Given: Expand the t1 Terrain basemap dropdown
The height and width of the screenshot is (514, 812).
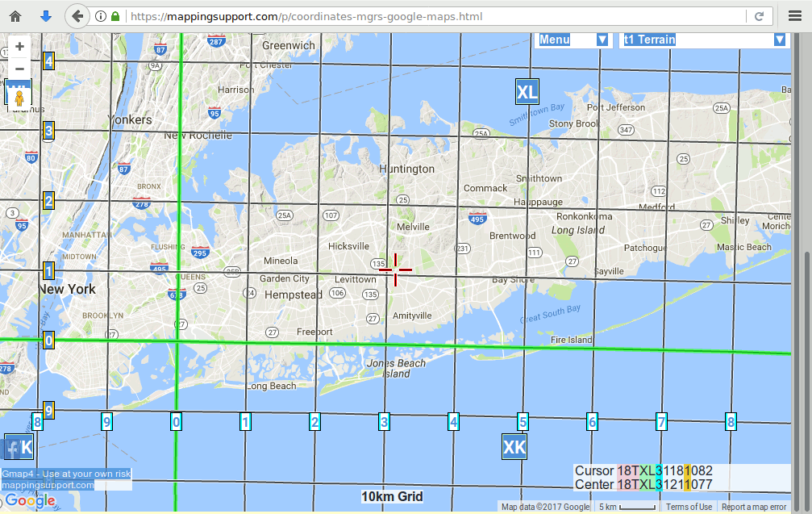Looking at the screenshot, I should pyautogui.click(x=702, y=40).
